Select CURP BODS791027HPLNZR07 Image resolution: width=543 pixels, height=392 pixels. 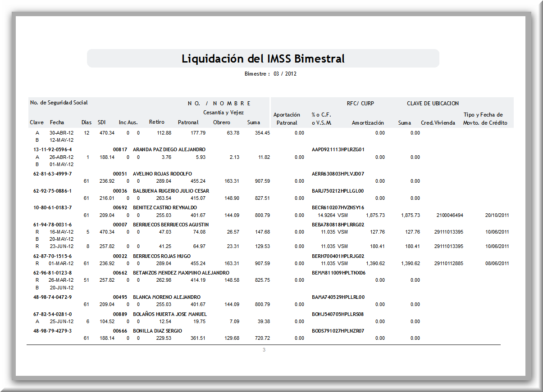click(x=338, y=331)
